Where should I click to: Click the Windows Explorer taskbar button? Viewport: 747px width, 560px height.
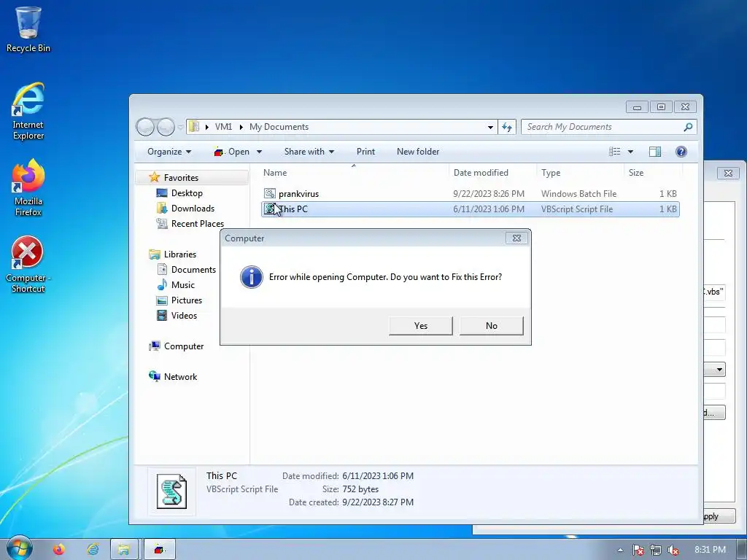point(124,550)
